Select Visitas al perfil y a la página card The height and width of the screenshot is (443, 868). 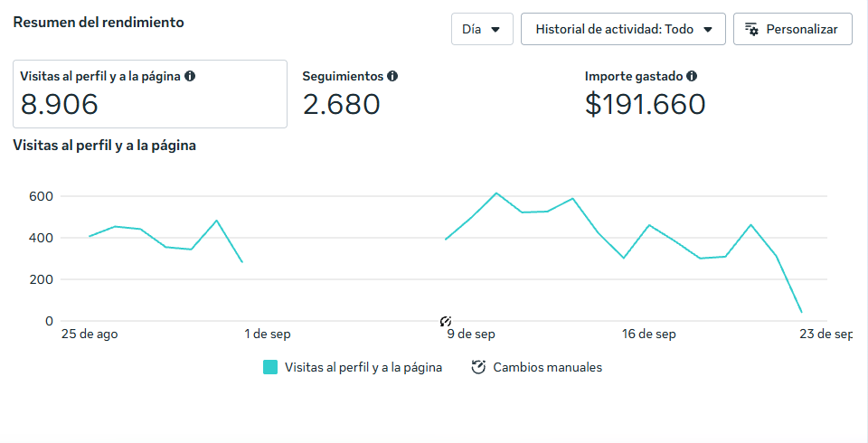pos(150,94)
